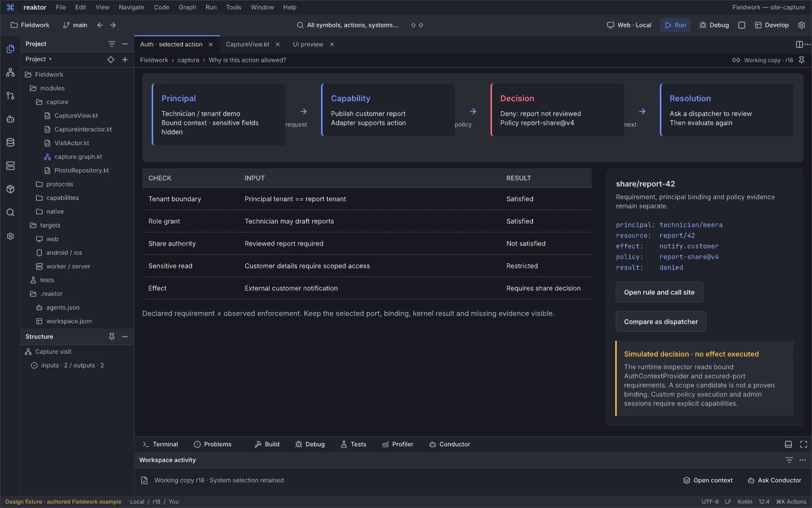This screenshot has height=508, width=812.
Task: Open the system graph sidebar icon
Action: click(x=10, y=73)
